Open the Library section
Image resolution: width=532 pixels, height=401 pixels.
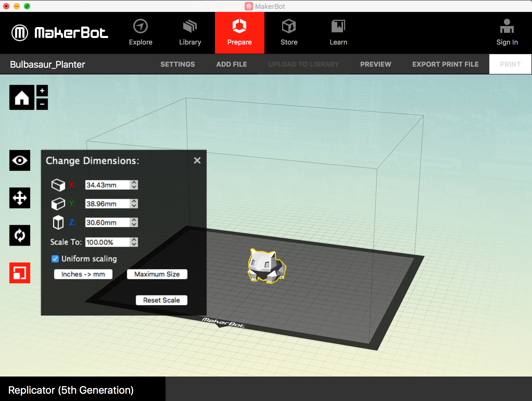190,33
